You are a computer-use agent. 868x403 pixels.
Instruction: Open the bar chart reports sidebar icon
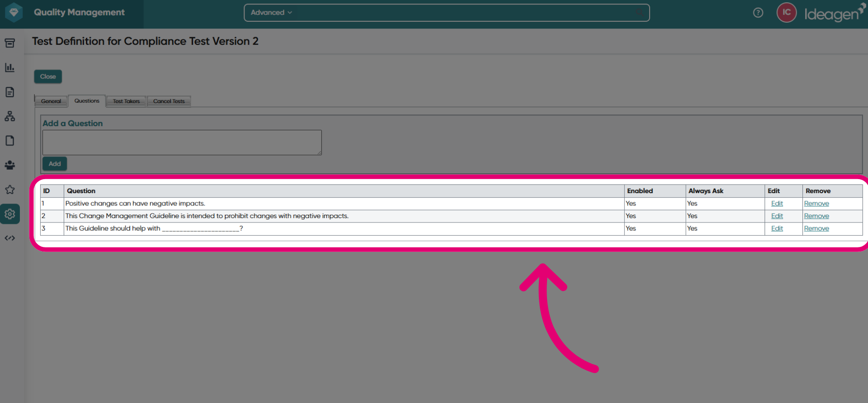(x=9, y=67)
